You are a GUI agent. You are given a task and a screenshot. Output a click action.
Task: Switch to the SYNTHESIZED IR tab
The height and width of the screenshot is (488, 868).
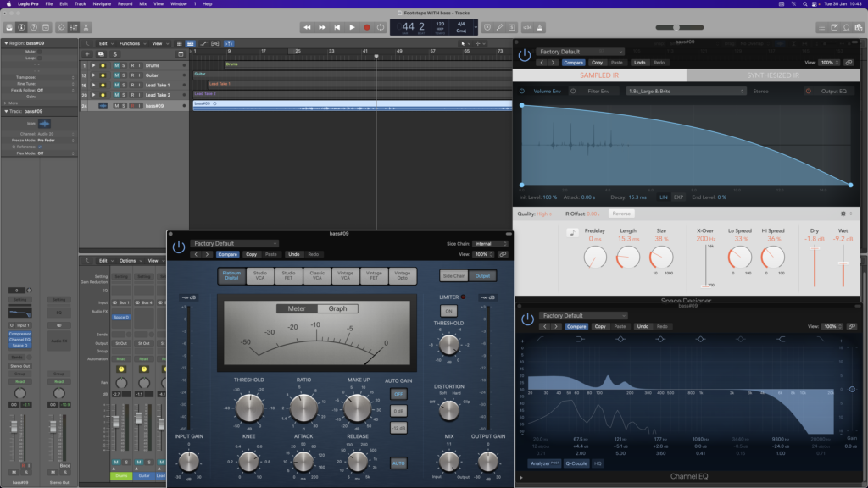773,75
